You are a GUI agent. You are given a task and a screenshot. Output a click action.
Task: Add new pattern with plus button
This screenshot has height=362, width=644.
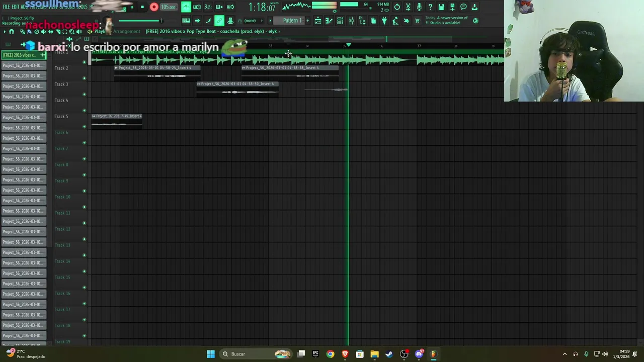tap(307, 21)
